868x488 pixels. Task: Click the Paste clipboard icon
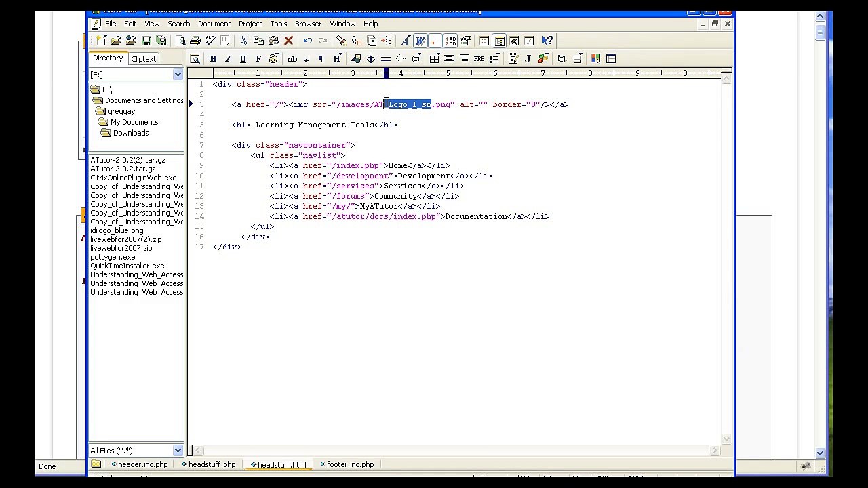273,41
